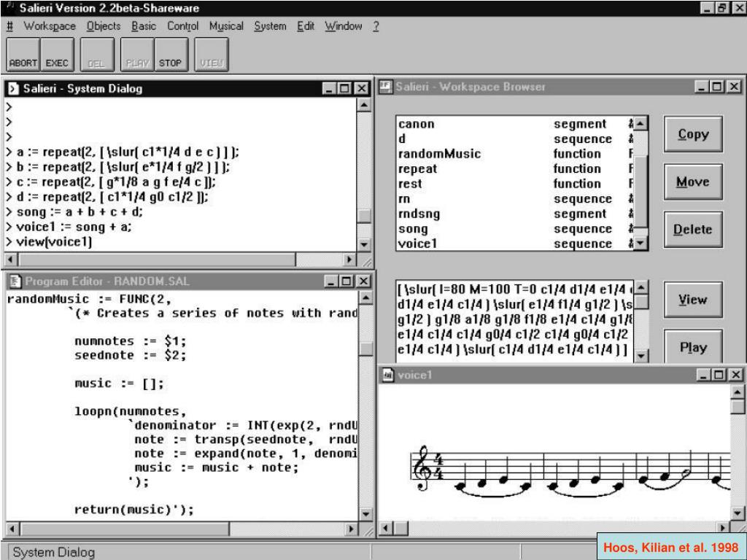747x560 pixels.
Task: Click object list scroll up arrow
Action: point(640,124)
